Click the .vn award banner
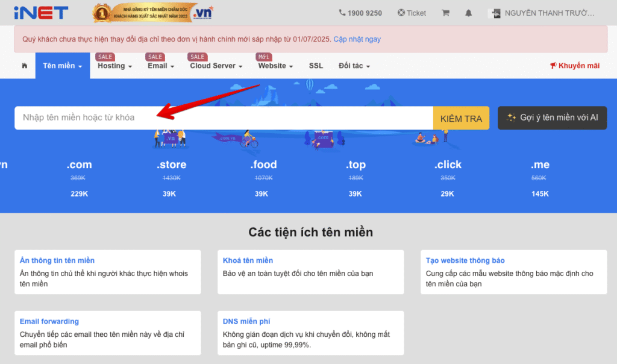This screenshot has width=617, height=364. pyautogui.click(x=153, y=13)
